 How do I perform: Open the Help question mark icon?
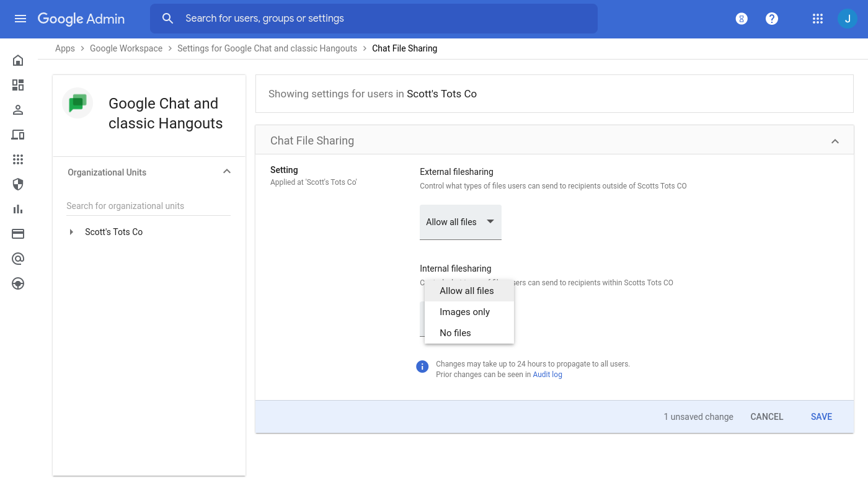(x=771, y=19)
